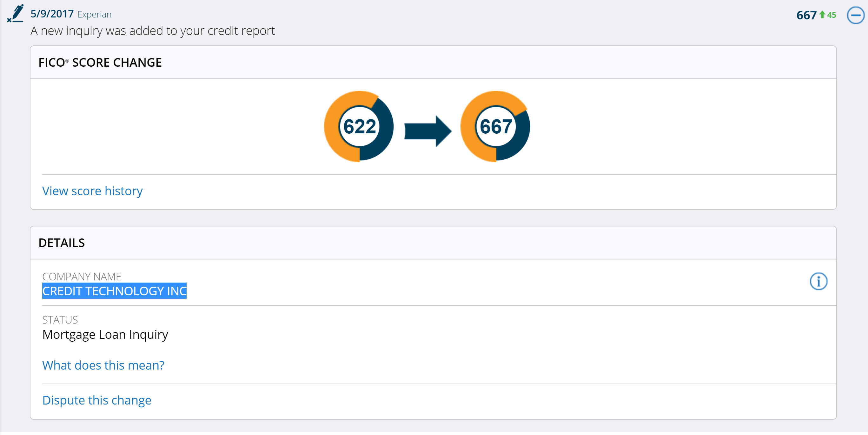Click the FICO SCORE CHANGE header

coord(100,62)
